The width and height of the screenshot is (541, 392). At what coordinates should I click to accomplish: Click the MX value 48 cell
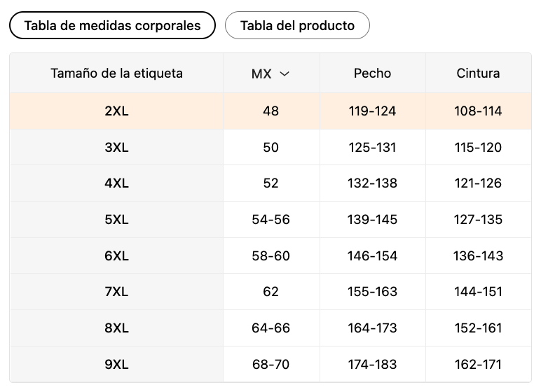tap(270, 111)
